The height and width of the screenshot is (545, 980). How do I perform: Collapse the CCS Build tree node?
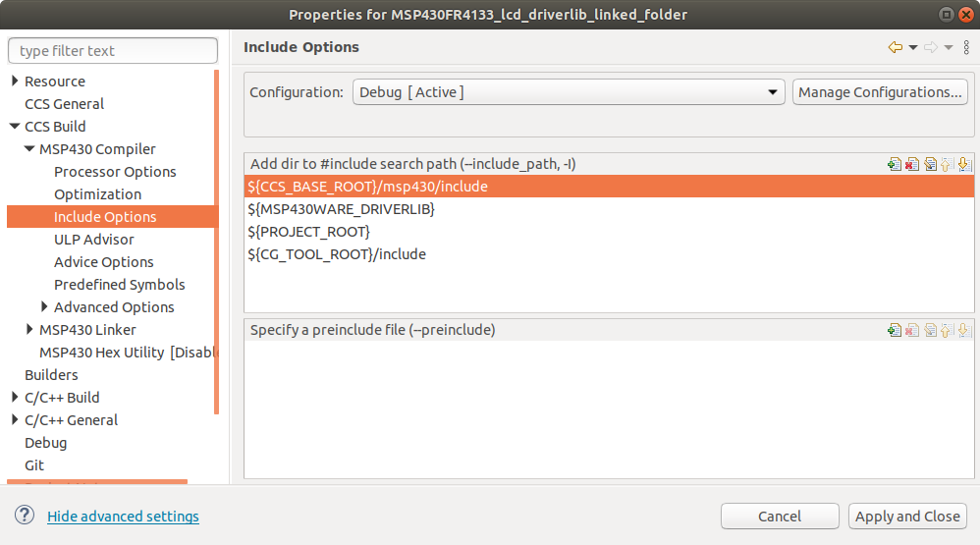(15, 127)
